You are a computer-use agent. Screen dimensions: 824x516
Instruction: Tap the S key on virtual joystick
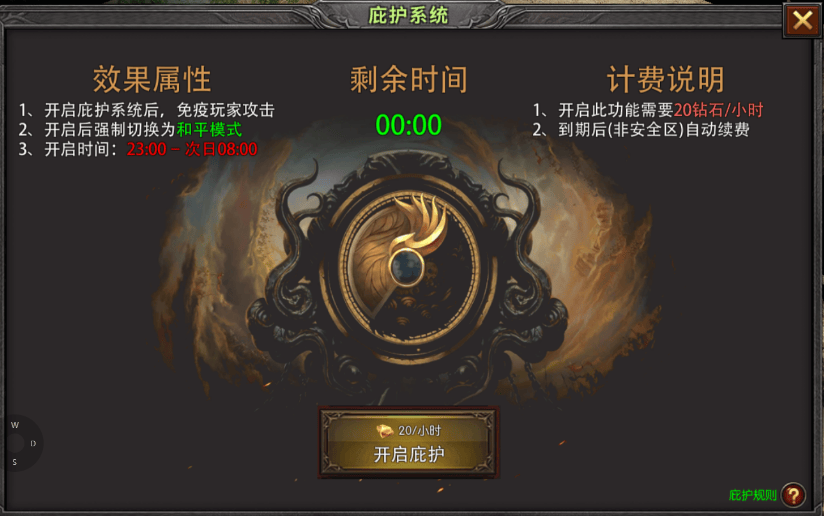pos(15,462)
